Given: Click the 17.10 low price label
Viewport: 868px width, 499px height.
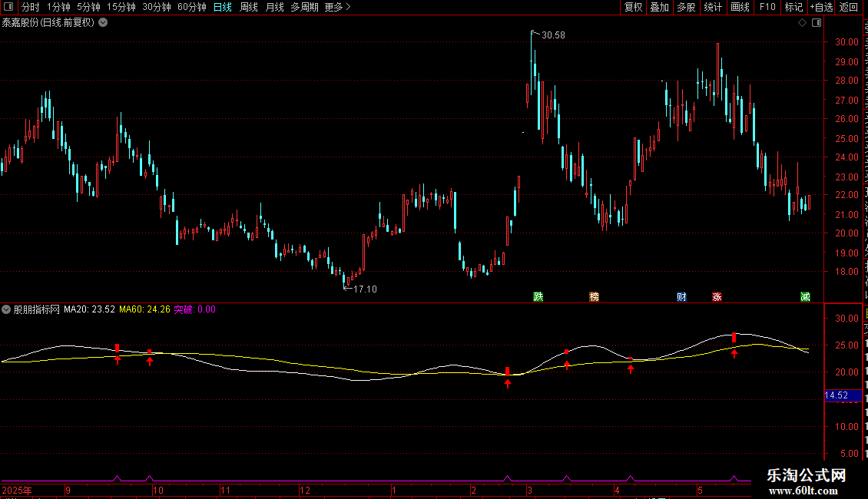Looking at the screenshot, I should pyautogui.click(x=365, y=289).
